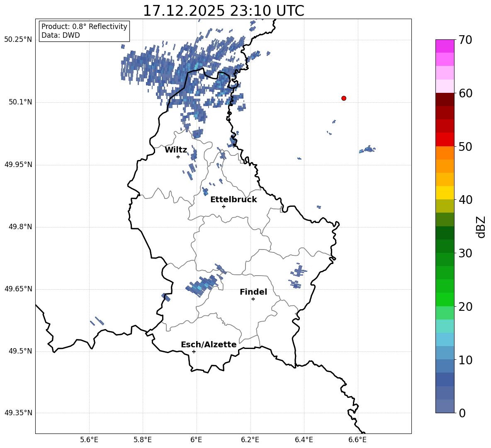Click the Product: 0.8° Reflectivity text
The width and height of the screenshot is (491, 448).
pos(84,26)
